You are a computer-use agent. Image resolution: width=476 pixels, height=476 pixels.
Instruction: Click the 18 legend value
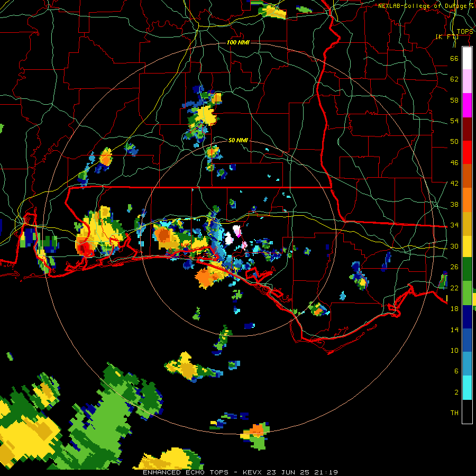click(x=454, y=309)
